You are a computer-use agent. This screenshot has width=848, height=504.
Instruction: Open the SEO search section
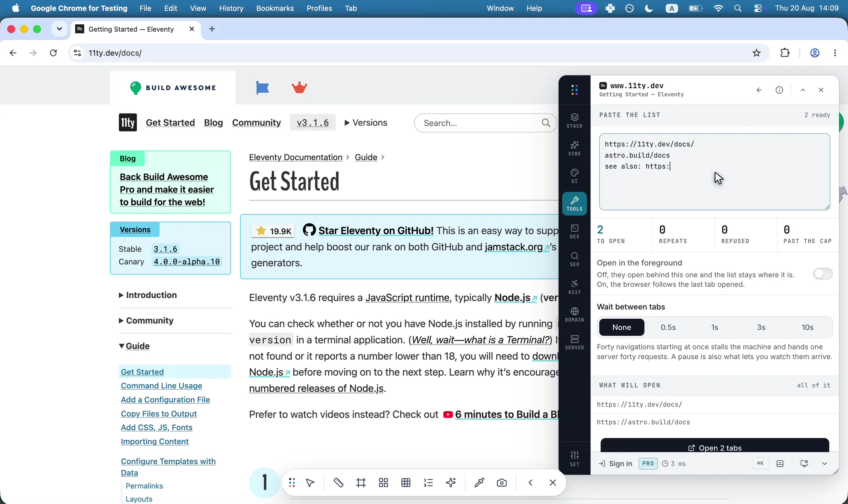(x=574, y=259)
